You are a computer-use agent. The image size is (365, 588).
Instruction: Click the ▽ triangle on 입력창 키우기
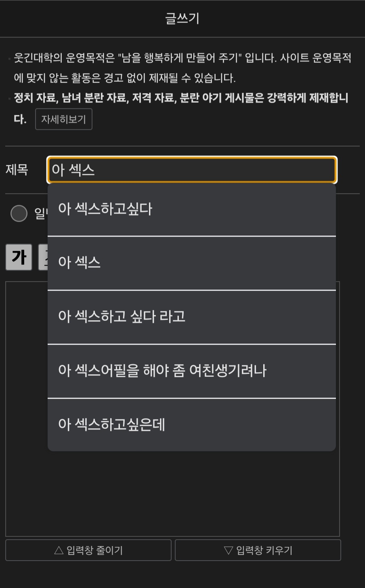tap(229, 550)
